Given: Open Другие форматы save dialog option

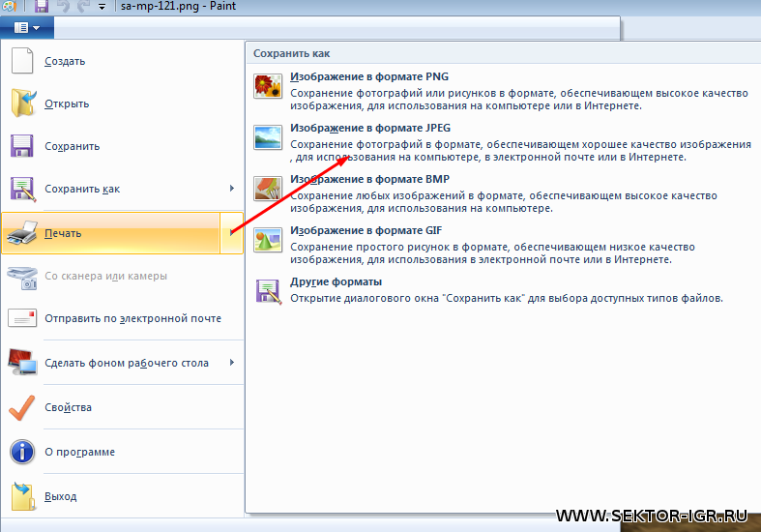Looking at the screenshot, I should (503, 290).
